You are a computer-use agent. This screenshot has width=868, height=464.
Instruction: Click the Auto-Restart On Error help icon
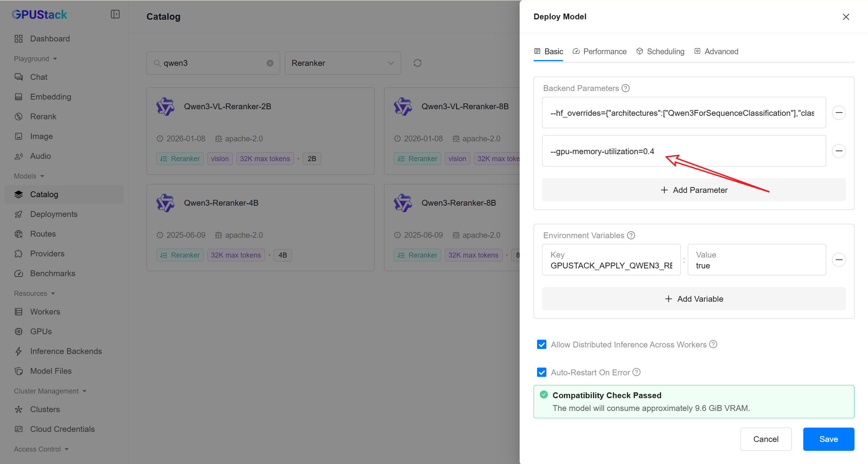click(637, 372)
